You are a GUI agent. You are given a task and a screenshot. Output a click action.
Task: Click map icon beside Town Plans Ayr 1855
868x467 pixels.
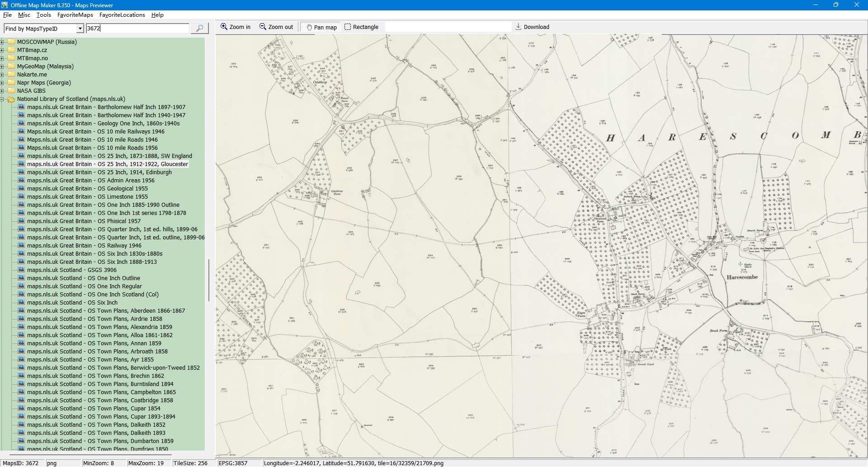[x=21, y=360]
